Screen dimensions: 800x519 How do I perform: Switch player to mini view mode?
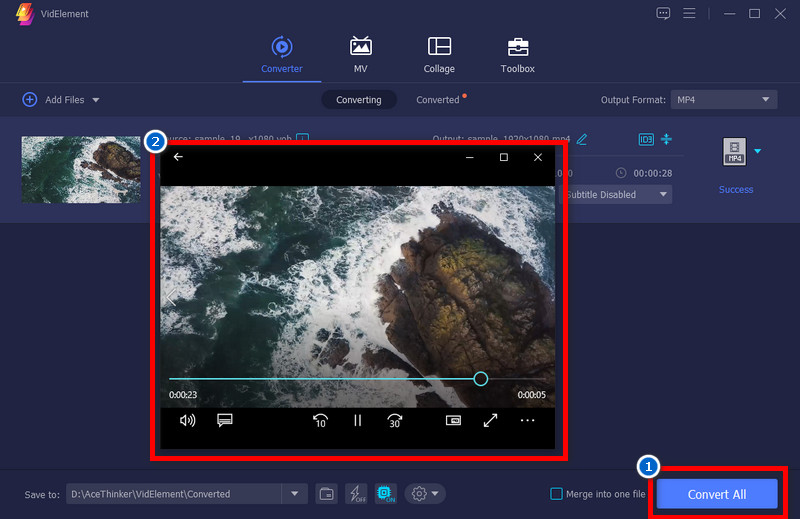click(453, 421)
